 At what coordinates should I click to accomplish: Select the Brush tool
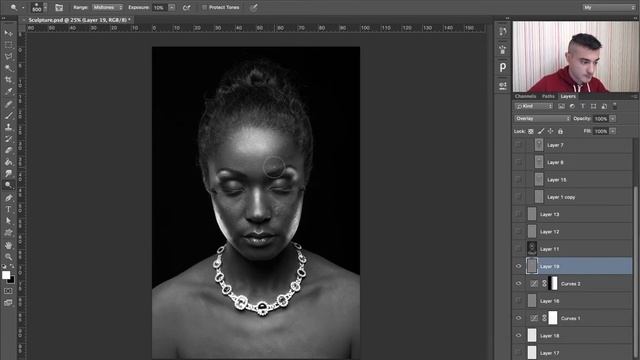coord(8,115)
